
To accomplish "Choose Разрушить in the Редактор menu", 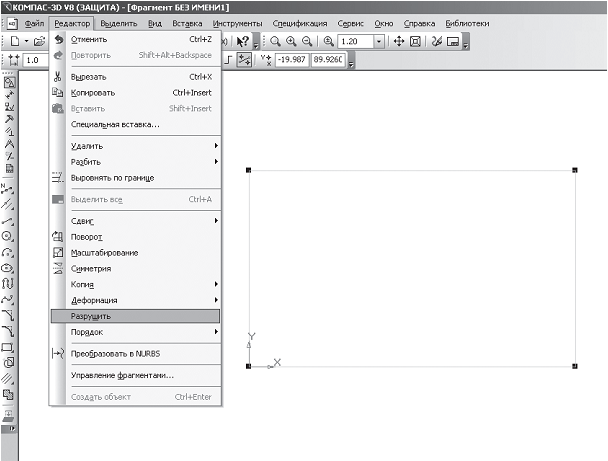I will pyautogui.click(x=135, y=316).
